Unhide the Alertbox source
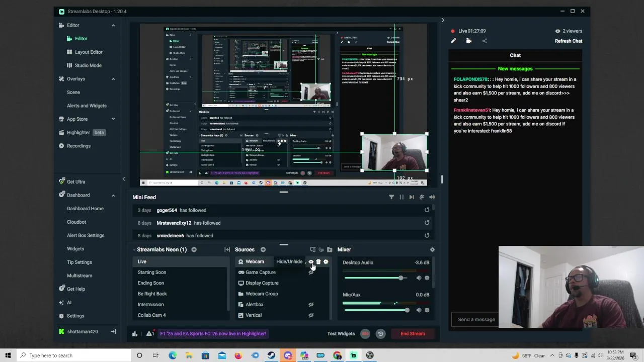 click(x=311, y=304)
